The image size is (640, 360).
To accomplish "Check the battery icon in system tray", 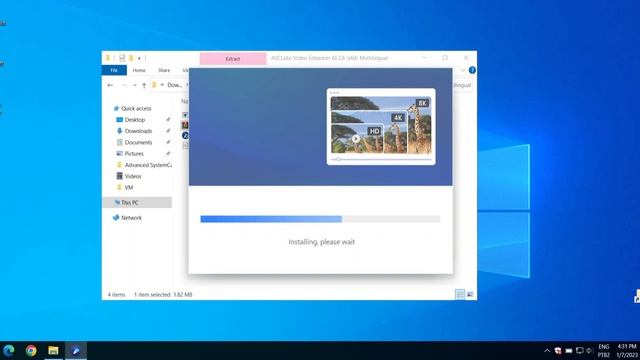I will pos(569,351).
